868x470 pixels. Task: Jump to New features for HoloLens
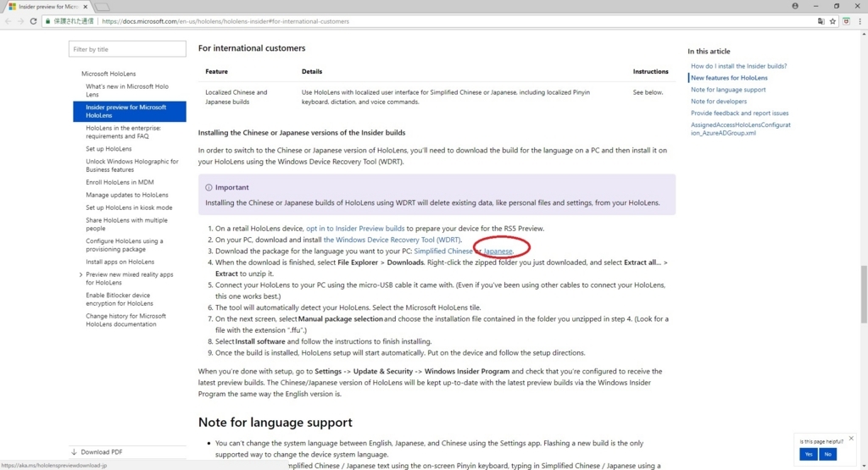(x=729, y=77)
